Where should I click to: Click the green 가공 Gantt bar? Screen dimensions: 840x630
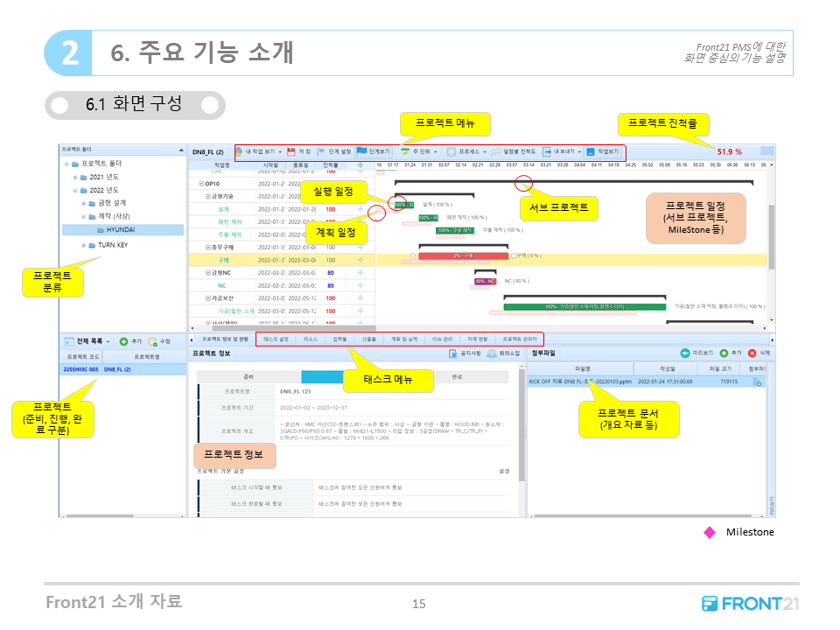tap(584, 307)
